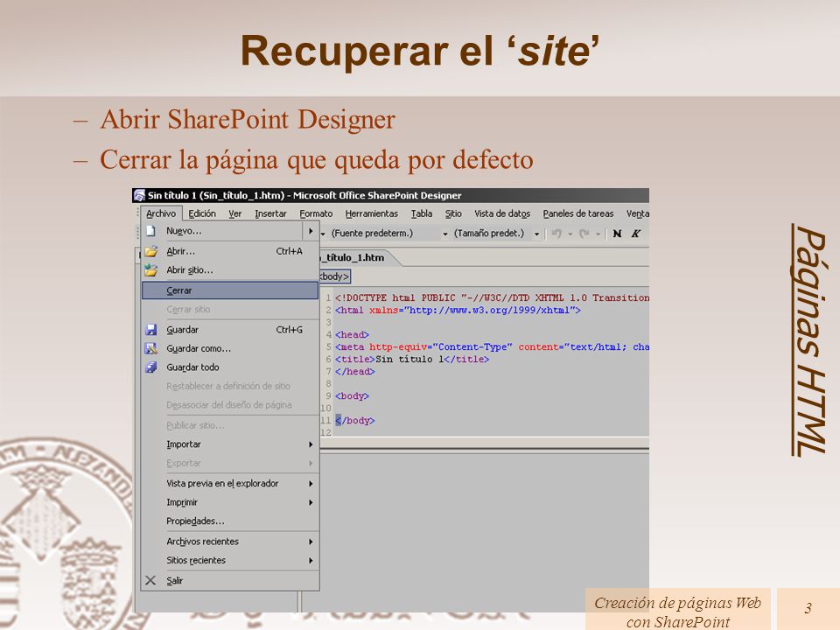840x630 pixels.
Task: Select Salir menu entry
Action: (x=230, y=580)
